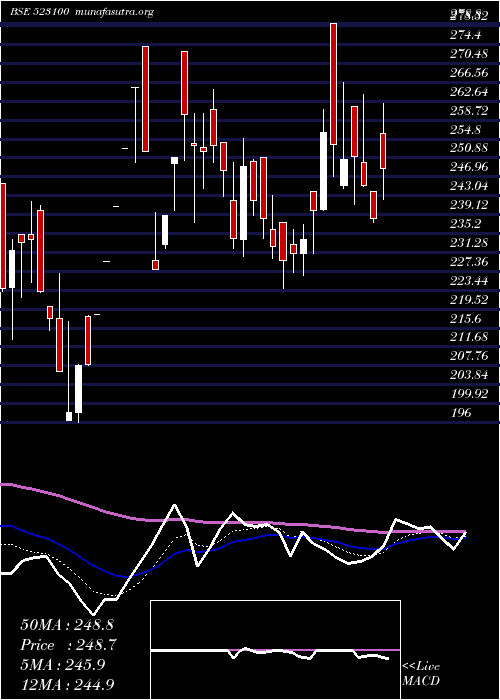Click the last red candlestick on the right
Image resolution: width=500 pixels, height=700 pixels.
[383, 151]
